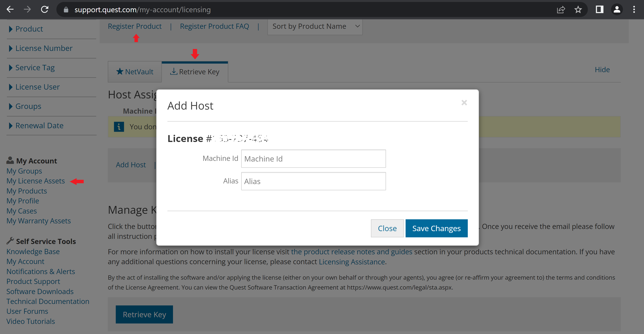Reload the page with refresh icon

[x=45, y=9]
